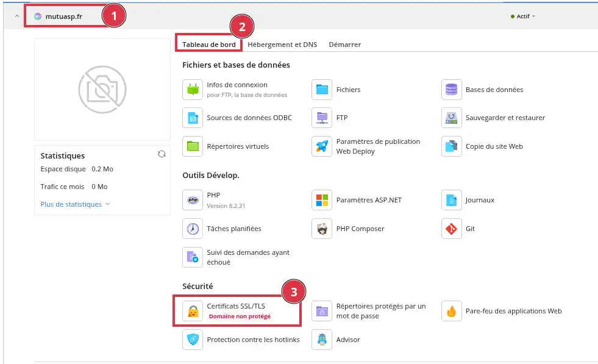This screenshot has height=364, width=598.
Task: Open the Certificats SSL/TLS padlock icon
Action: click(x=193, y=311)
